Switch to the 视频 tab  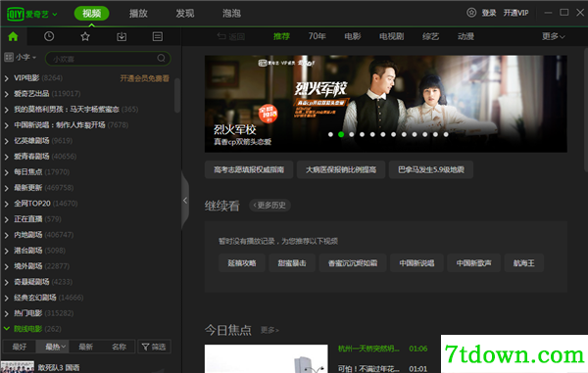click(91, 14)
